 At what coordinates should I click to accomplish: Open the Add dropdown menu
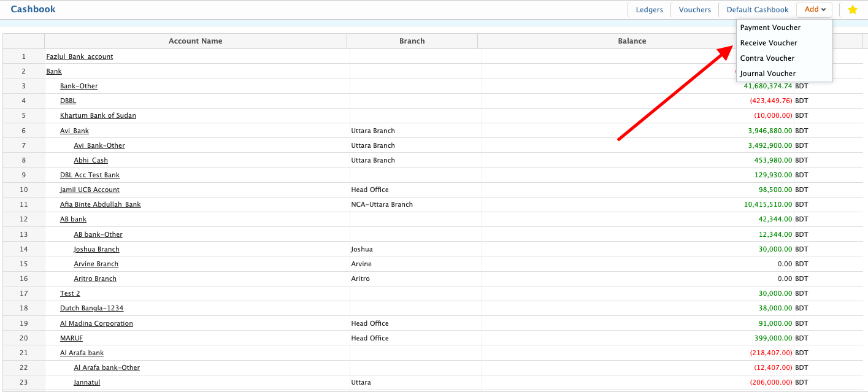815,10
